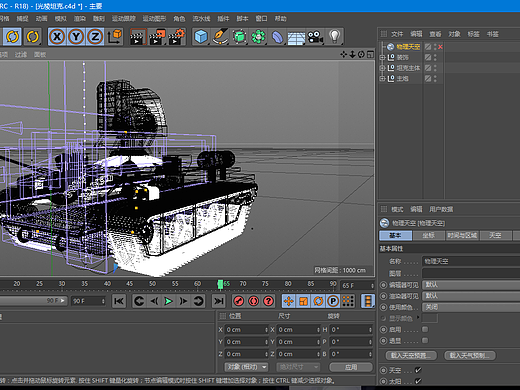Switch the coordinate system icon
This screenshot has height=390, width=520.
(115, 36)
